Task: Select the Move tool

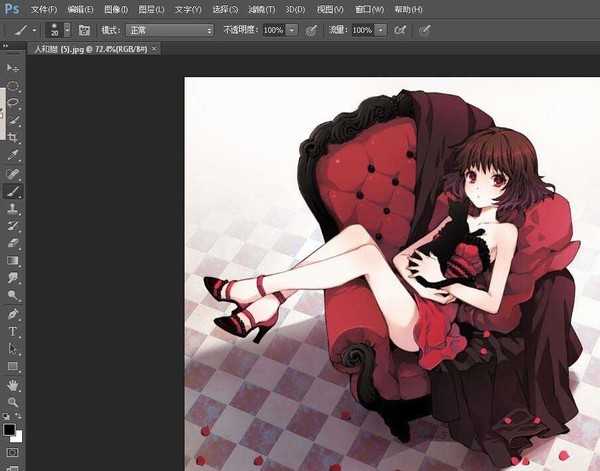Action: coord(13,67)
